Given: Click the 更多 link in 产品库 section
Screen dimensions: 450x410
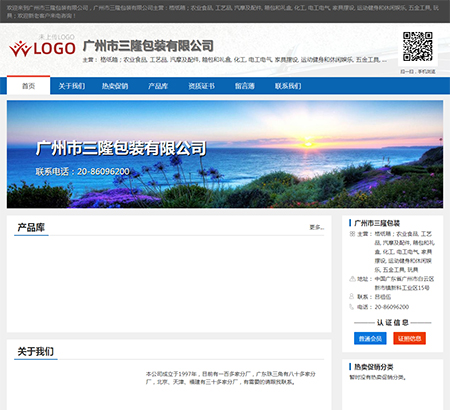Looking at the screenshot, I should [317, 227].
